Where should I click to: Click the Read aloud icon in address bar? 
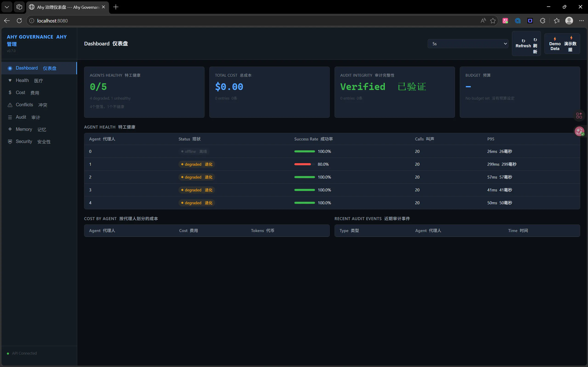(x=483, y=21)
